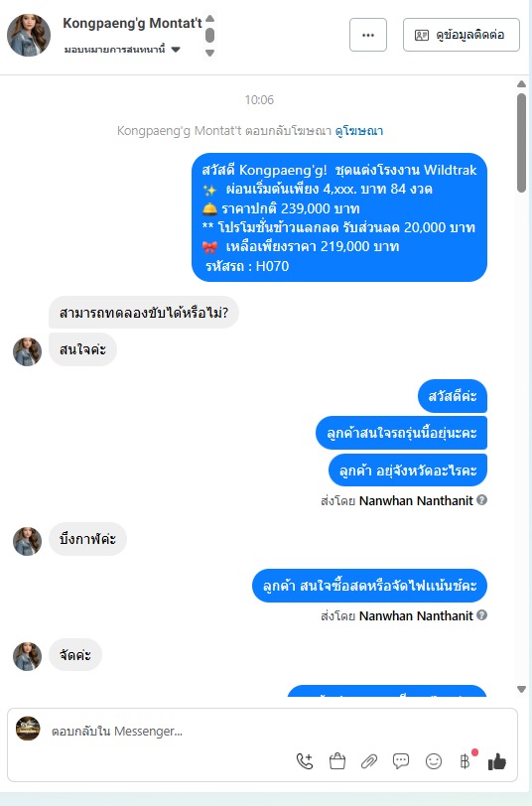Screen dimensions: 532x806
Task: Click the chat scrollbar up arrow
Action: point(521,83)
